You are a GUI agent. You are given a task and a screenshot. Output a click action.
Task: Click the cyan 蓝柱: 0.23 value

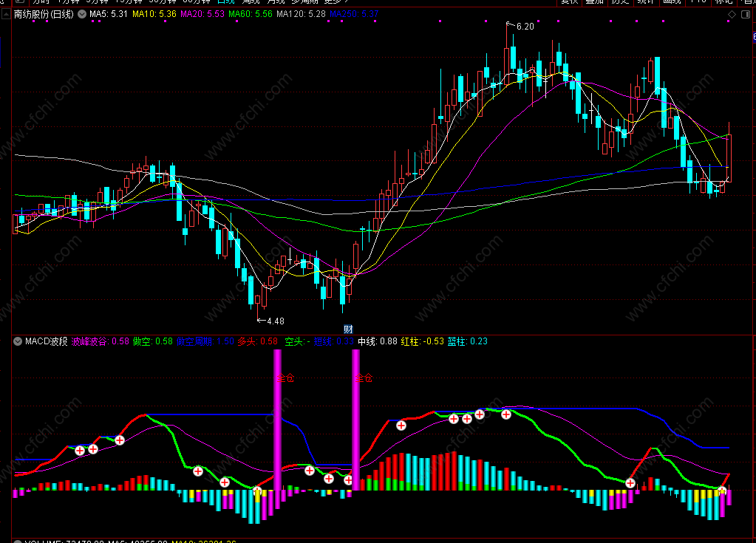[x=468, y=341]
